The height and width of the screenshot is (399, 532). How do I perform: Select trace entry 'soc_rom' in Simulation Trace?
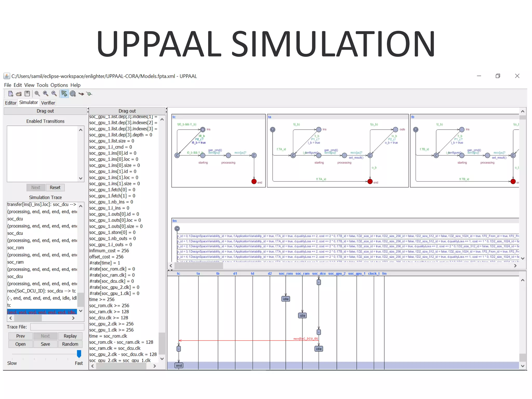point(16,248)
